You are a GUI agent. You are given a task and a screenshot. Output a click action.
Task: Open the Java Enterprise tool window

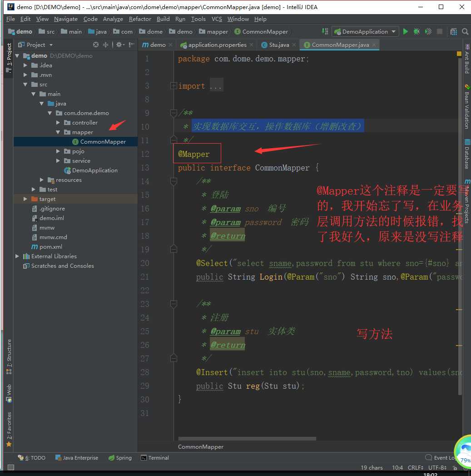point(77,458)
